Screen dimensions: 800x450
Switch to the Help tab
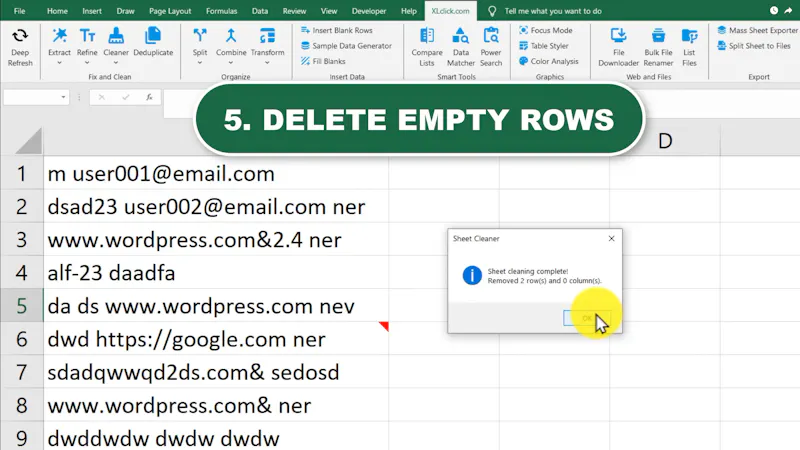click(409, 11)
